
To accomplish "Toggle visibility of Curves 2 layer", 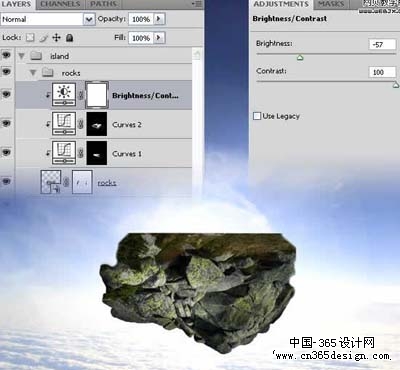I will [6, 124].
